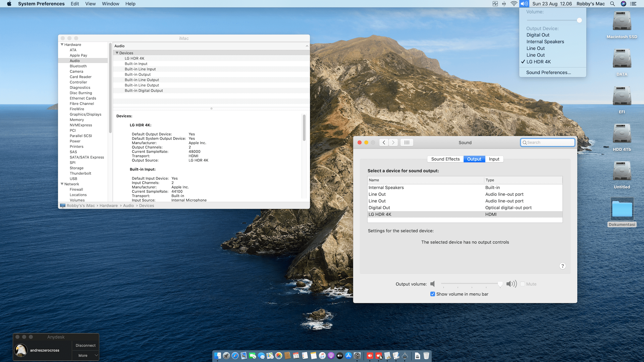644x362 pixels.
Task: Open the Trash in the Dock
Action: [426, 356]
